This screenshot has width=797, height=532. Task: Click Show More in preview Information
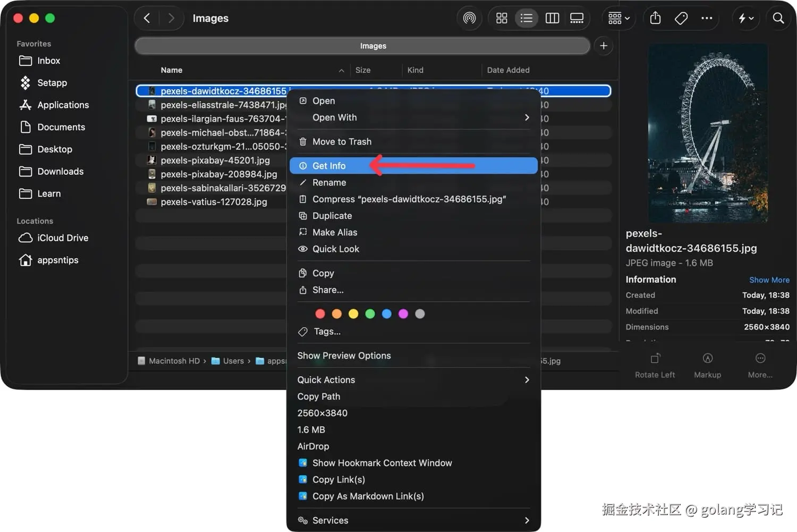pos(769,280)
